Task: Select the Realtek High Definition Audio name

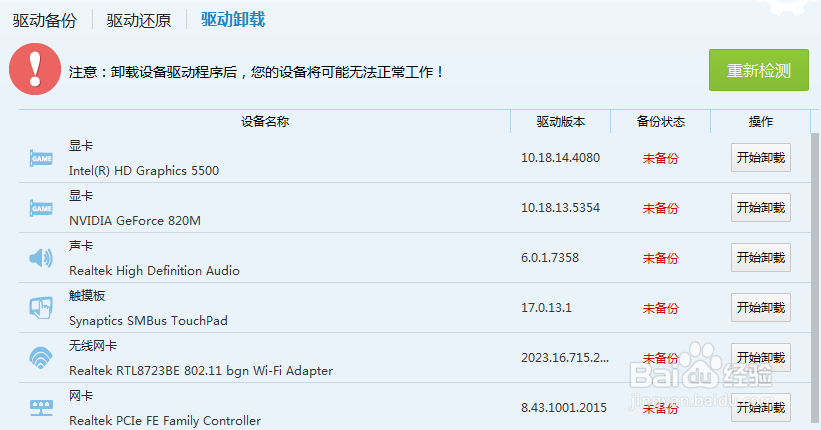Action: [154, 271]
